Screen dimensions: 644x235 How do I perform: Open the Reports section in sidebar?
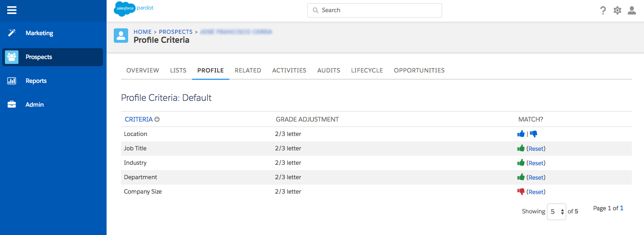pyautogui.click(x=36, y=81)
